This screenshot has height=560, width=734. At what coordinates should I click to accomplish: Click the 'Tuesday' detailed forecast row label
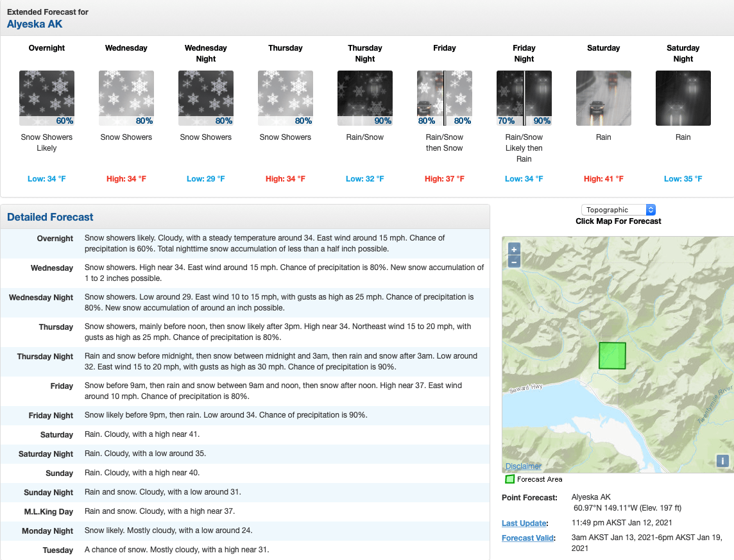[x=58, y=550]
